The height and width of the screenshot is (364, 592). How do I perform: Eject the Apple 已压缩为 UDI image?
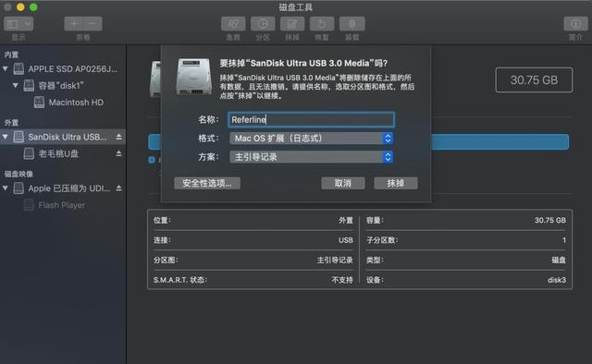click(x=119, y=188)
